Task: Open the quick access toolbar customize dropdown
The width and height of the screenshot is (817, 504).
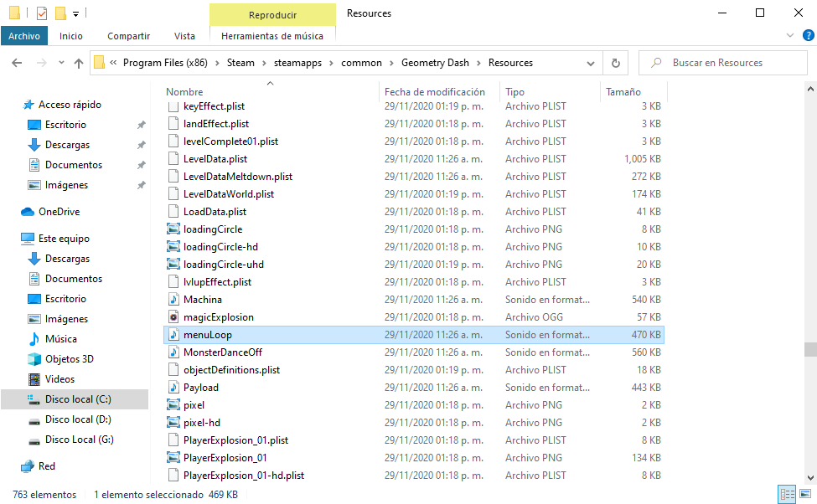Action: coord(75,14)
